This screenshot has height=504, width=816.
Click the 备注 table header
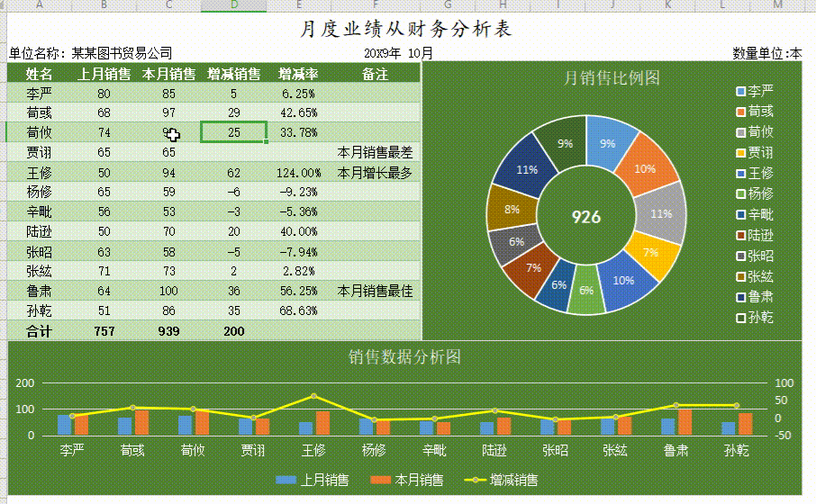pos(375,74)
